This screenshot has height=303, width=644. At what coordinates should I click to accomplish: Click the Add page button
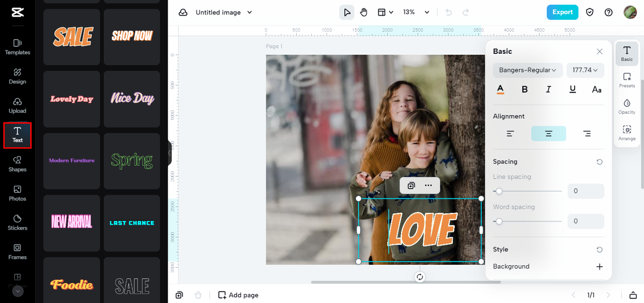[238, 295]
